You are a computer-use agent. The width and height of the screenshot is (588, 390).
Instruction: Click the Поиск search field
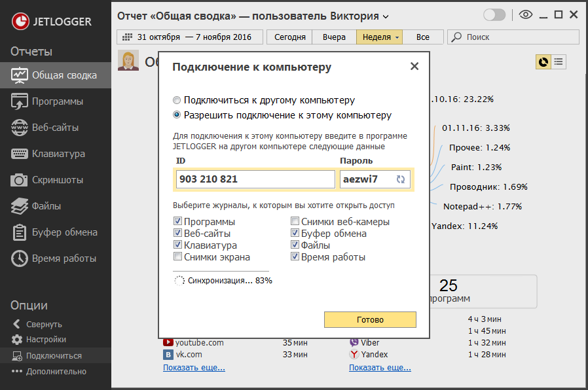pyautogui.click(x=513, y=37)
